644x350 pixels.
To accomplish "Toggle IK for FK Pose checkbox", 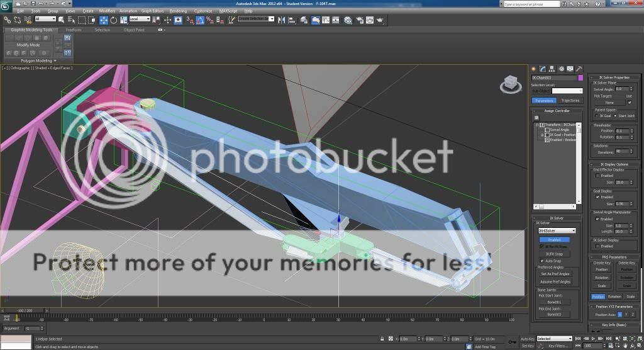I will [x=541, y=246].
